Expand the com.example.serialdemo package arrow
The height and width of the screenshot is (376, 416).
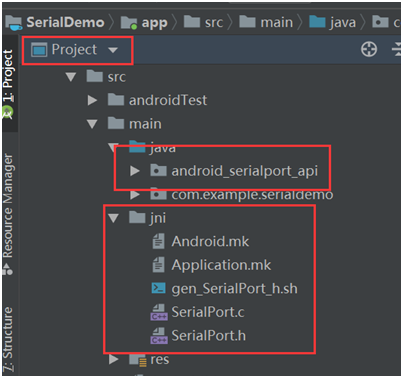pyautogui.click(x=135, y=195)
